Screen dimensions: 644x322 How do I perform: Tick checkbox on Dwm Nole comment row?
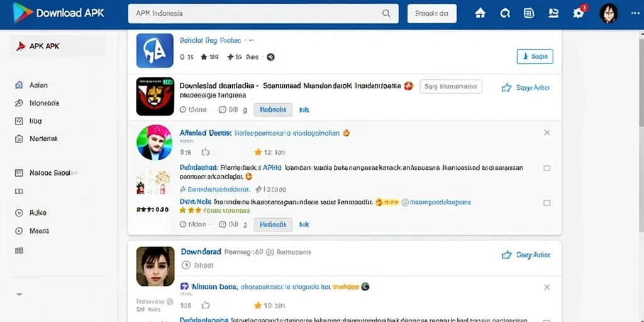(x=547, y=203)
